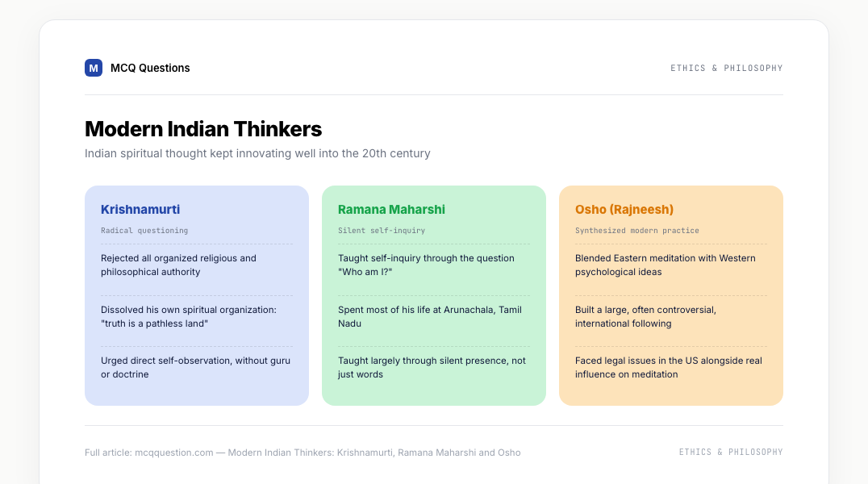Open the MCQ Questions brand title
The height and width of the screenshot is (484, 868).
point(150,68)
